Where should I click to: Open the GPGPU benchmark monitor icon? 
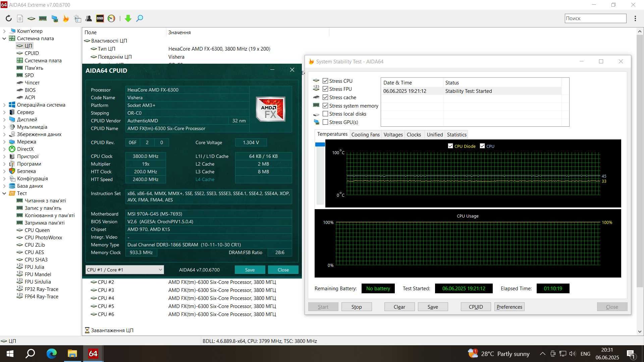click(54, 18)
